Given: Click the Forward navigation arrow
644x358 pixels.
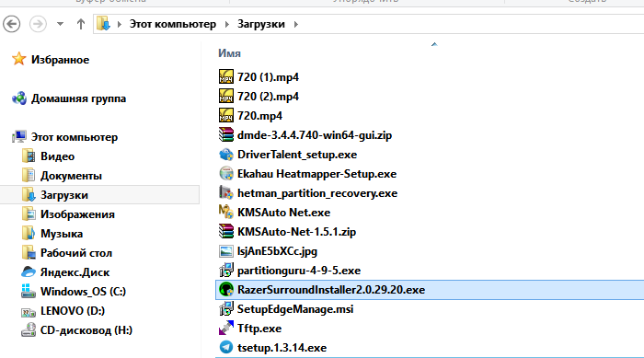Looking at the screenshot, I should [x=38, y=24].
